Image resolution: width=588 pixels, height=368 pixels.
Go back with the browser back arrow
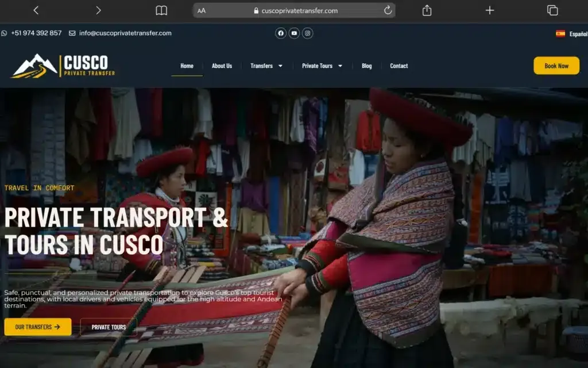click(x=36, y=10)
